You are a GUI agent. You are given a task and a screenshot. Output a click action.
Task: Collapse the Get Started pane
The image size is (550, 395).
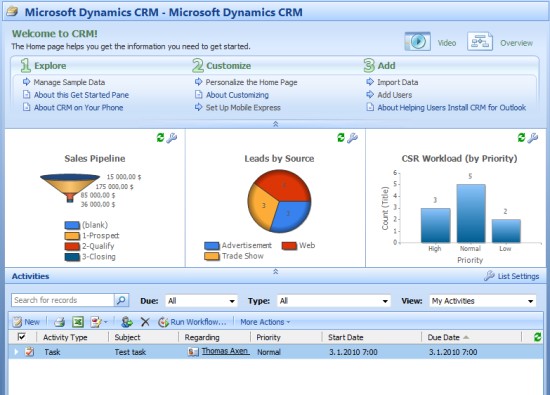(x=276, y=124)
